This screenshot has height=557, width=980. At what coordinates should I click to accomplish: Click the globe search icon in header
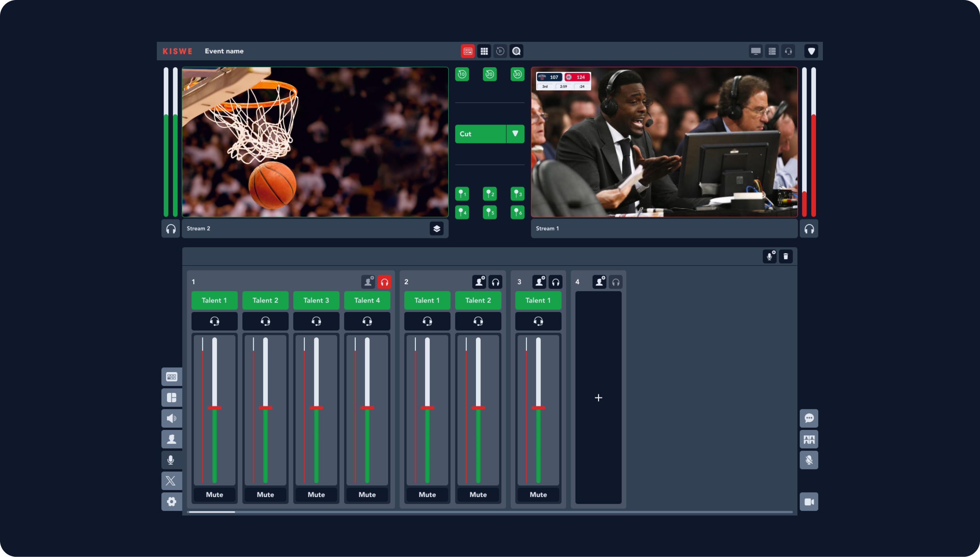point(516,51)
